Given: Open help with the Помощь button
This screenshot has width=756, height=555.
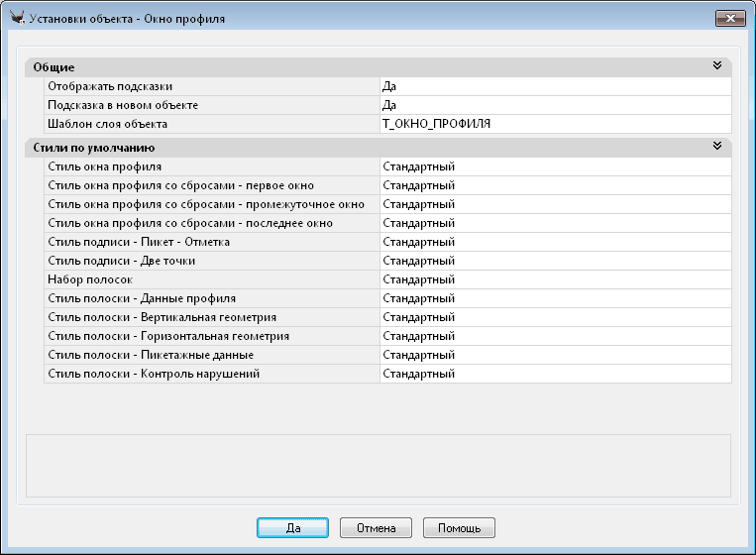Looking at the screenshot, I should point(459,528).
